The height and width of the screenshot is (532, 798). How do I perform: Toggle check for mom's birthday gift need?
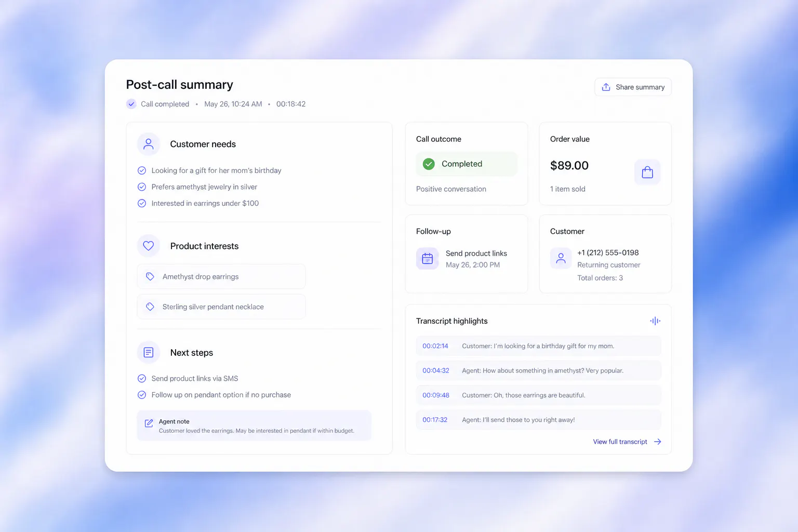142,170
